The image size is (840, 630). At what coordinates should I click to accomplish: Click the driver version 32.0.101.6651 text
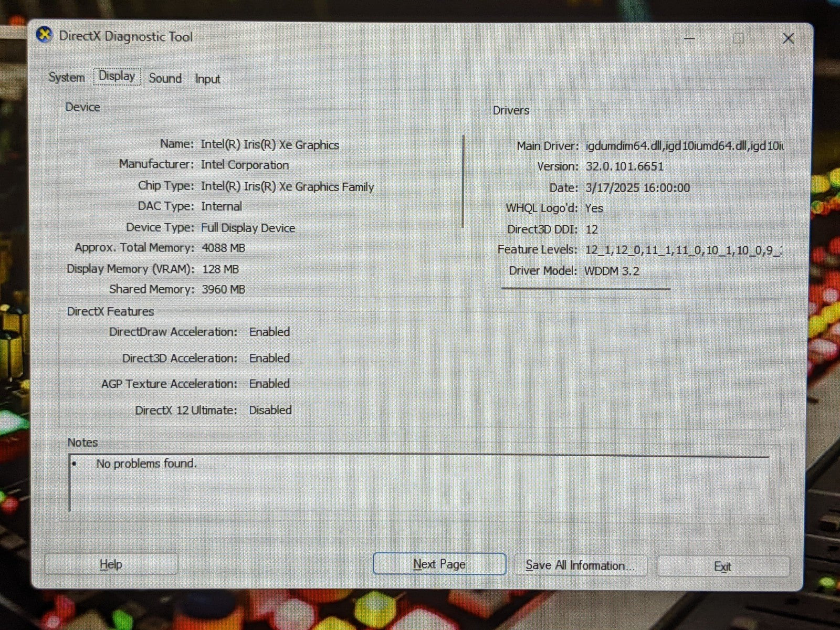(x=625, y=166)
